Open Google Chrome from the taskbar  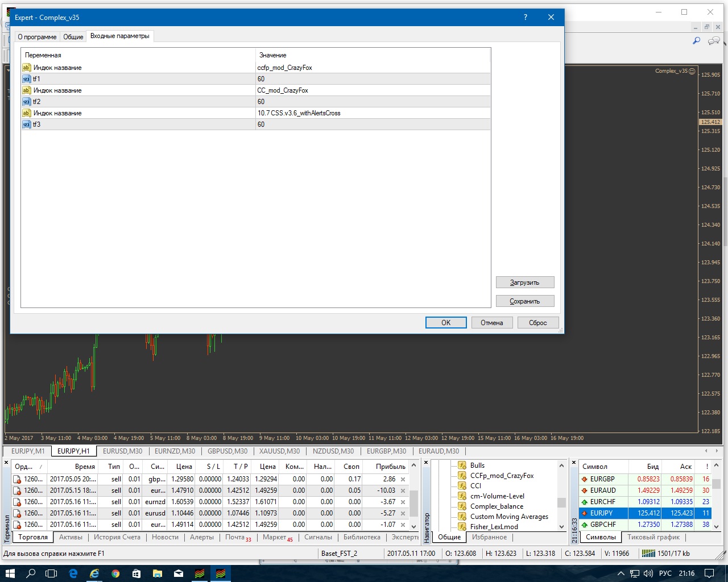coord(115,573)
